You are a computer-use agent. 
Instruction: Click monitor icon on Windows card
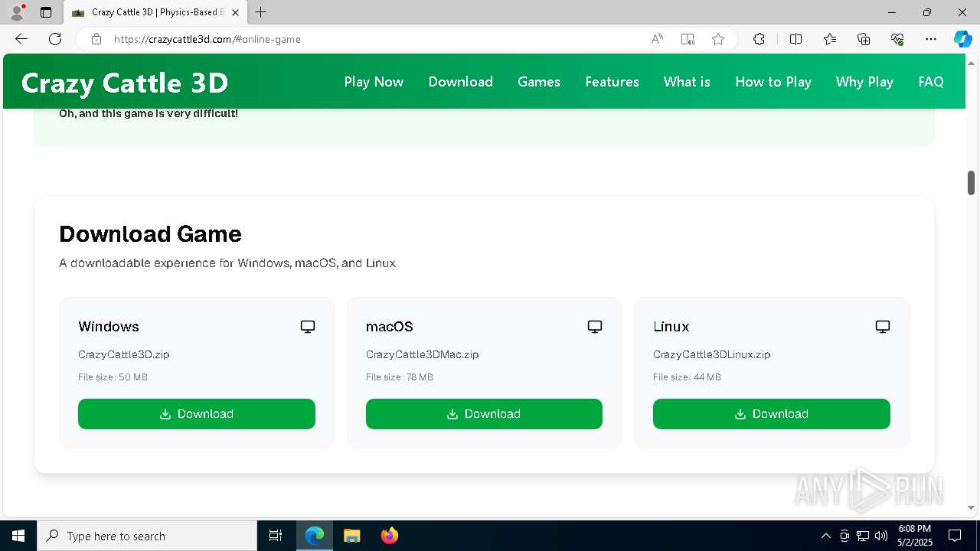coord(308,327)
